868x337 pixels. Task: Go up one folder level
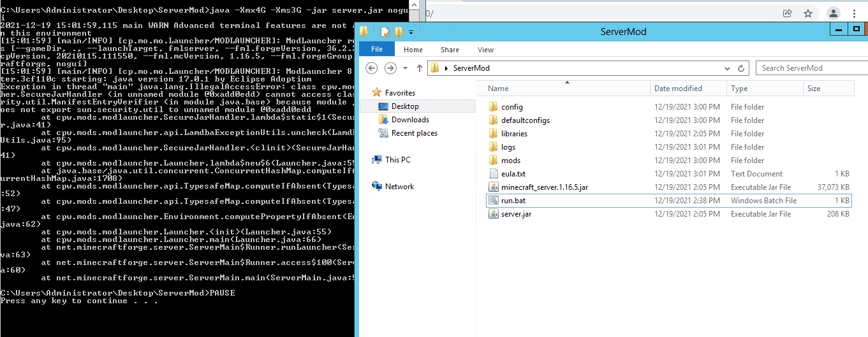(420, 68)
